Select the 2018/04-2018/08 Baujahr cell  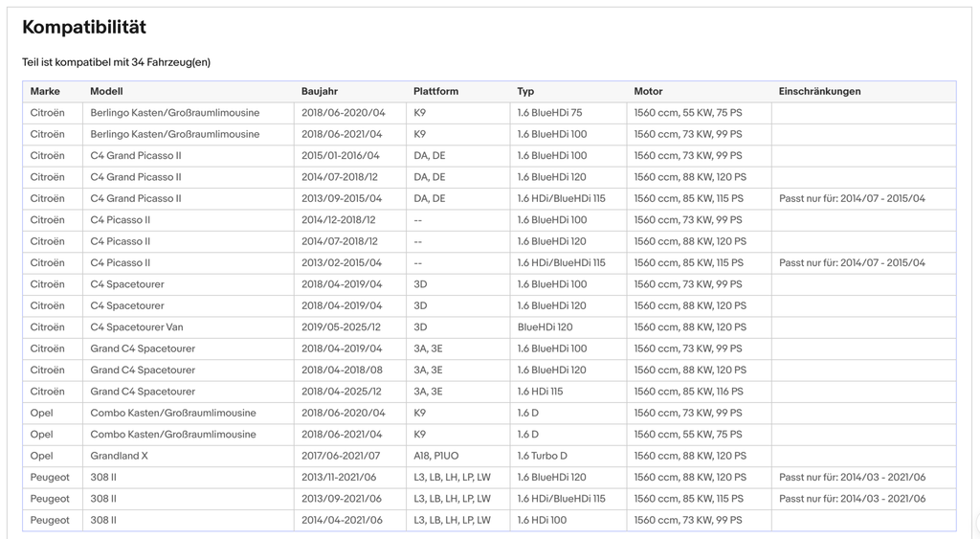point(350,371)
